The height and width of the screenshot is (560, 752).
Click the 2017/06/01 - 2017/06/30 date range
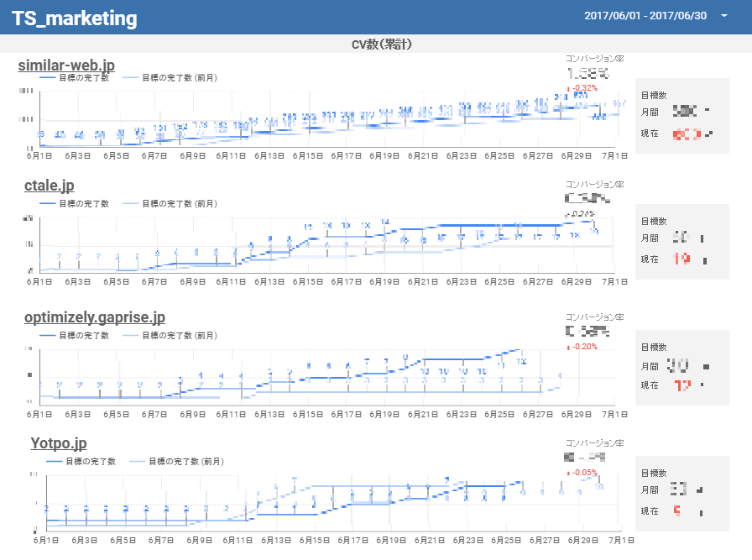pos(645,16)
